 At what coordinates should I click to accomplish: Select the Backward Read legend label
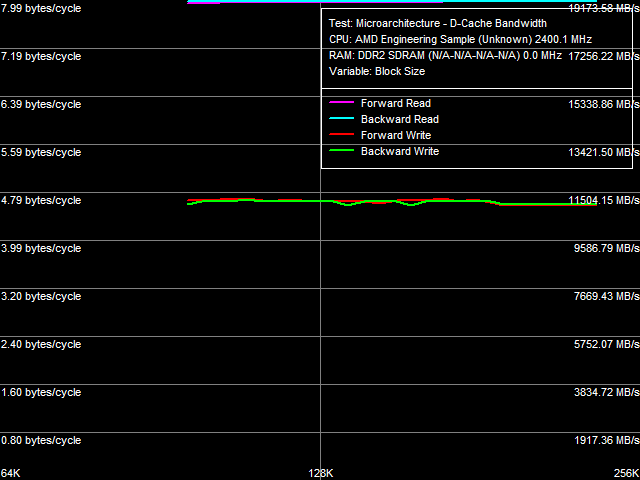[400, 119]
